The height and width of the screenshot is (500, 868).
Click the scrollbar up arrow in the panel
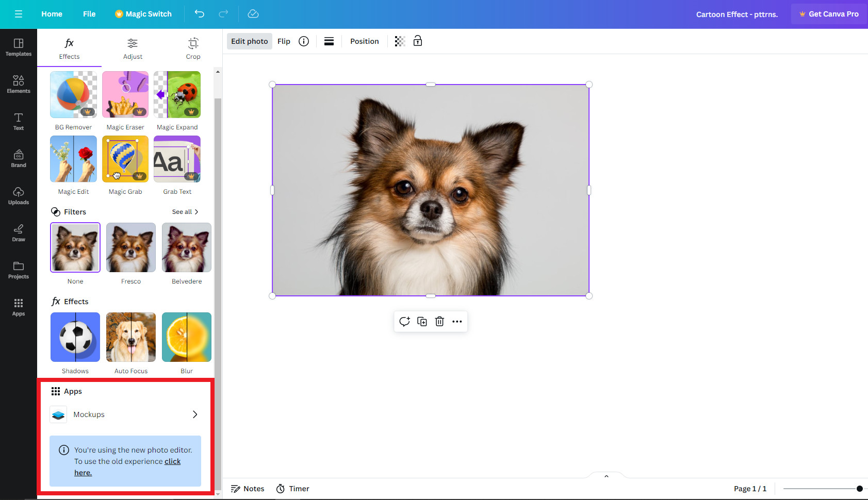click(218, 72)
